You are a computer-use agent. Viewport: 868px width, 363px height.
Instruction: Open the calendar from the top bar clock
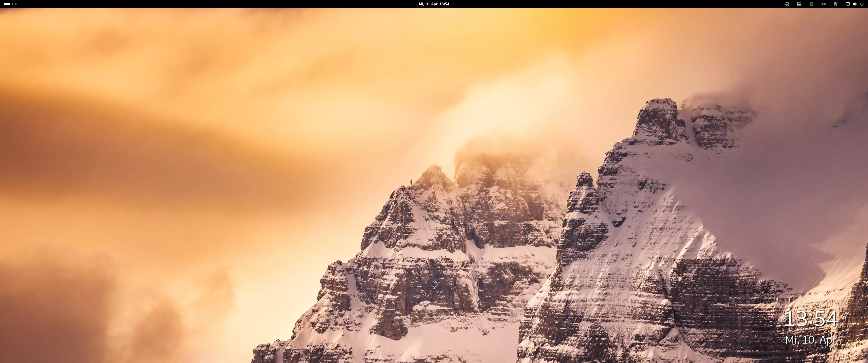434,4
